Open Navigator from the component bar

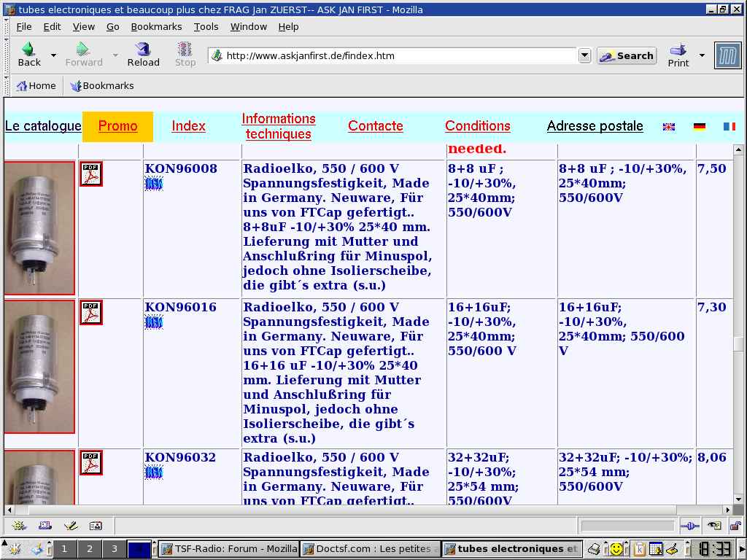tap(19, 526)
